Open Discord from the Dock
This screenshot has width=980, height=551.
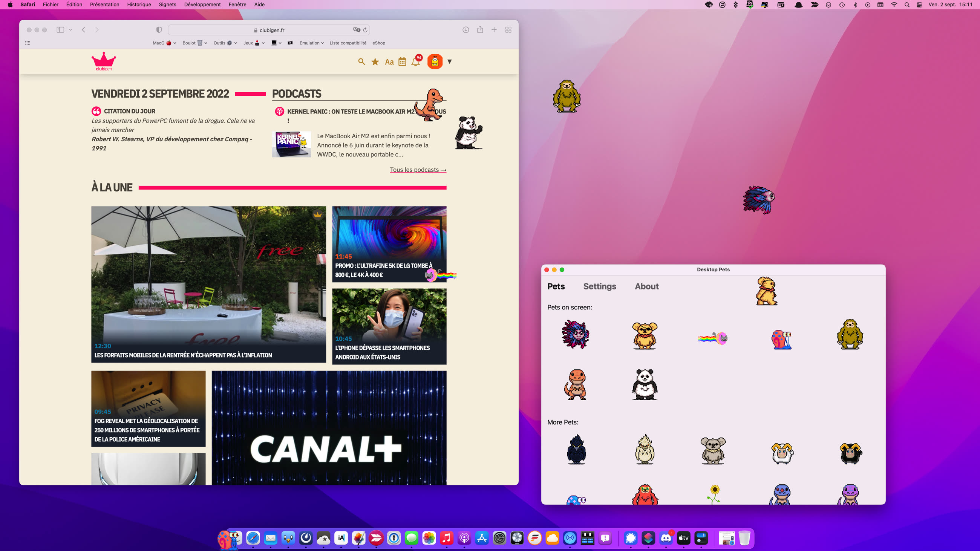click(666, 539)
